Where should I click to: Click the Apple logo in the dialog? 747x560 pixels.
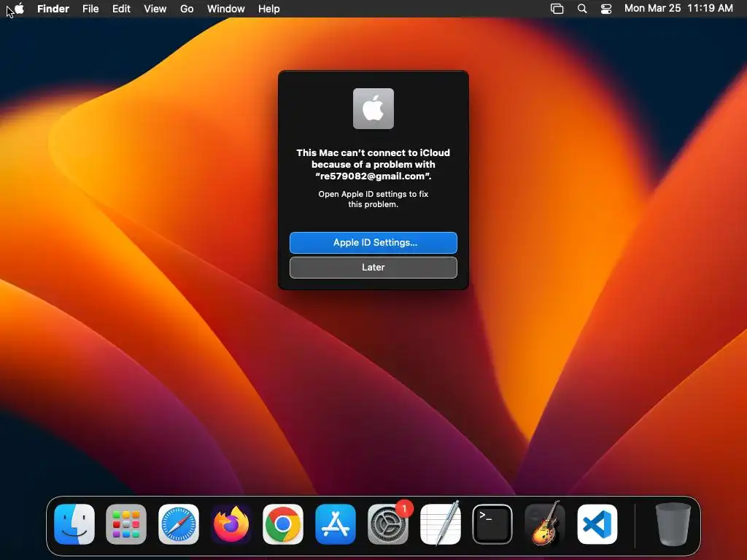[x=373, y=109]
